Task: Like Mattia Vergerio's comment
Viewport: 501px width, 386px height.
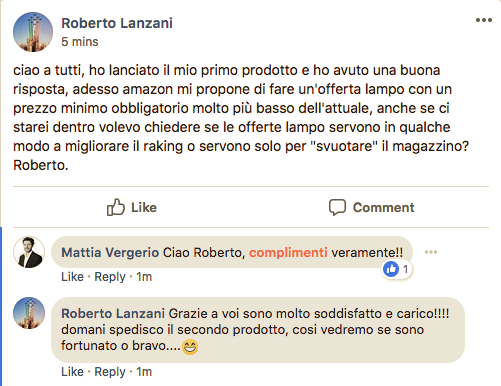Action: (72, 277)
